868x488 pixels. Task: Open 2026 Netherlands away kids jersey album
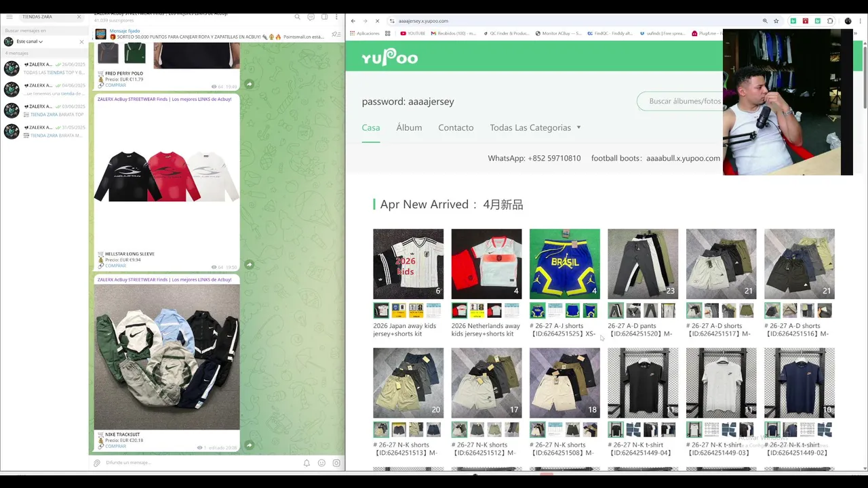pos(487,264)
